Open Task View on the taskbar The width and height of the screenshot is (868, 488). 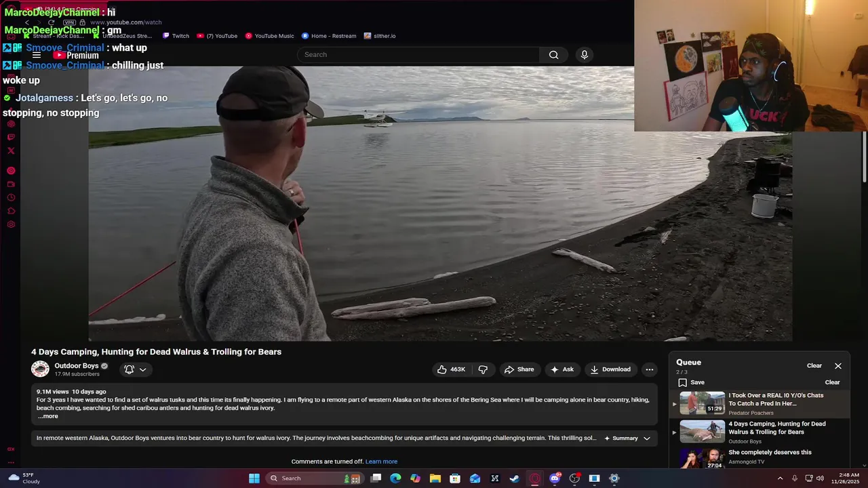[376, 479]
